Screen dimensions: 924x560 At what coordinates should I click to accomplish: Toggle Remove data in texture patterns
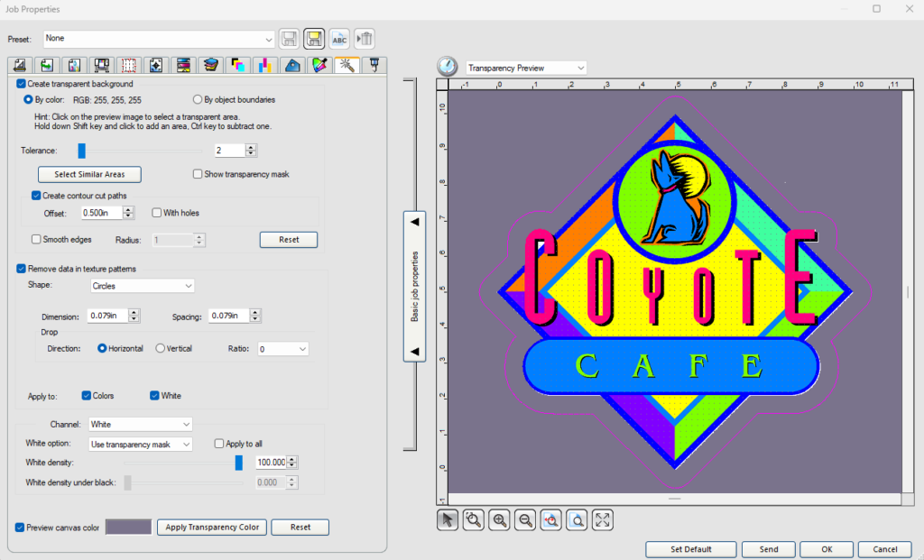point(22,269)
